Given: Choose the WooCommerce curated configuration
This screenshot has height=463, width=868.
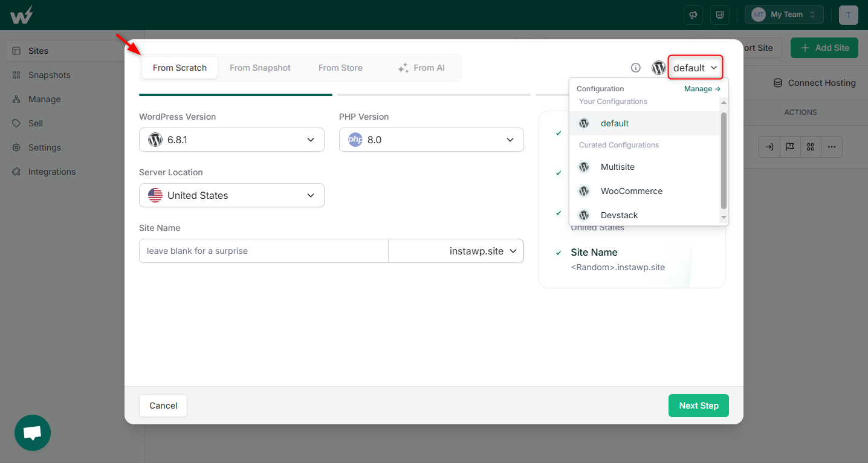Looking at the screenshot, I should click(x=645, y=191).
